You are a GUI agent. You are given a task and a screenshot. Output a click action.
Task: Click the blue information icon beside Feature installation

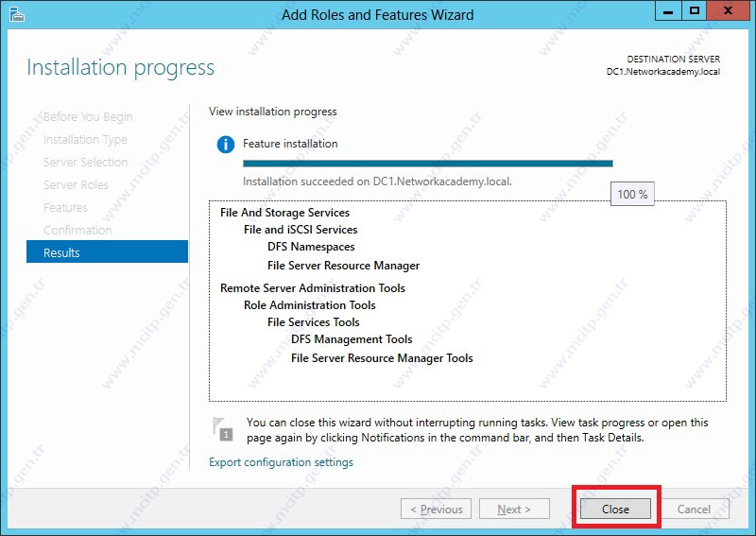tap(226, 145)
